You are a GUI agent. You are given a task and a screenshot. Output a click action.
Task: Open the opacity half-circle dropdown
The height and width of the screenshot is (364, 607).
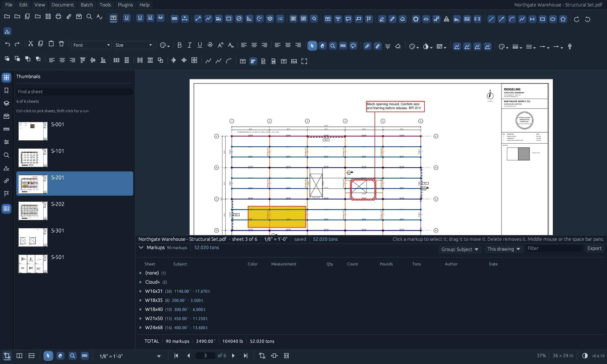click(427, 46)
